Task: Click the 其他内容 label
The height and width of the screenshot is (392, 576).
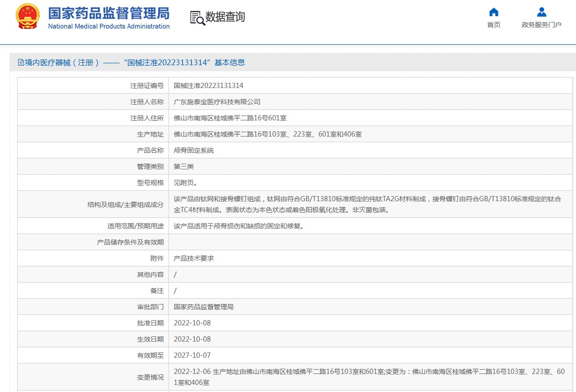Action: (x=150, y=274)
